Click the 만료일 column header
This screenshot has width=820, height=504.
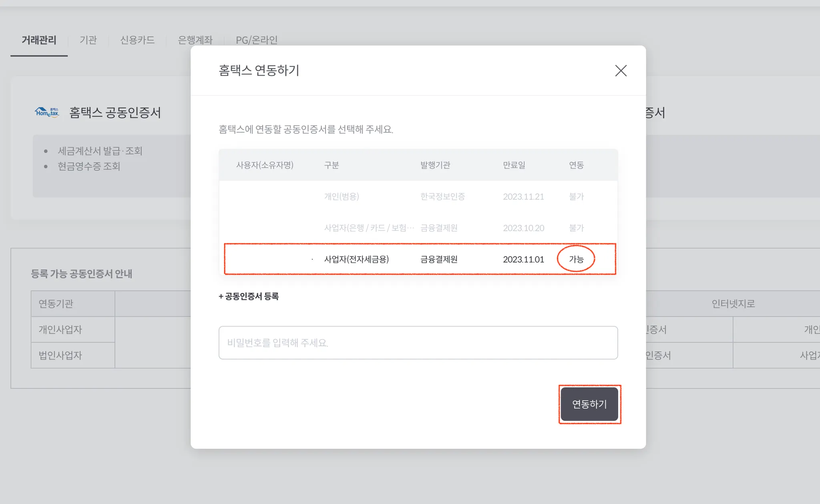[x=514, y=165]
